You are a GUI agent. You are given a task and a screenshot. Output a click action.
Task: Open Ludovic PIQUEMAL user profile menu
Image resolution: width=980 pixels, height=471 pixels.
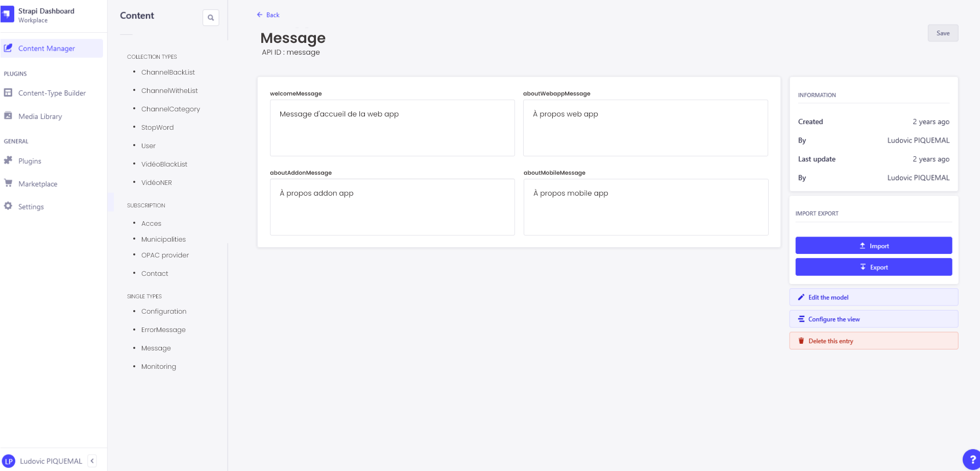pyautogui.click(x=43, y=461)
